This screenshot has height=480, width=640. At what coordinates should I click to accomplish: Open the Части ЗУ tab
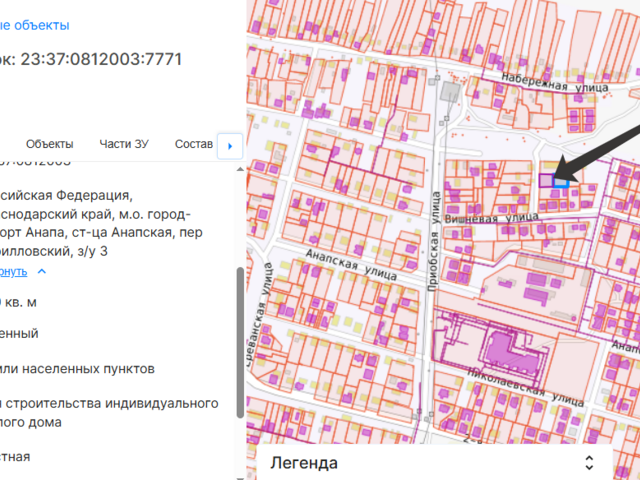pyautogui.click(x=124, y=144)
